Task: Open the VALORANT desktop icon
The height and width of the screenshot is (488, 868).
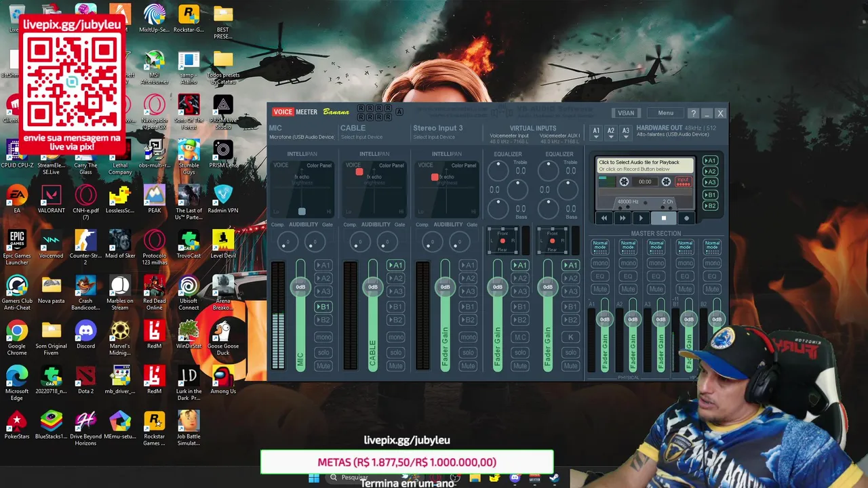Action: pyautogui.click(x=51, y=199)
